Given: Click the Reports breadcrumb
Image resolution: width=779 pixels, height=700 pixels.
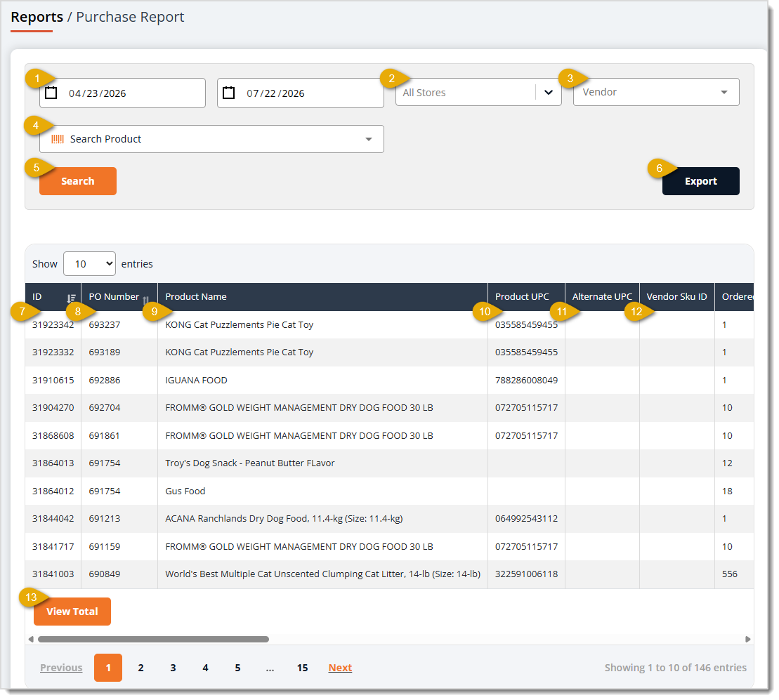Looking at the screenshot, I should pos(37,17).
